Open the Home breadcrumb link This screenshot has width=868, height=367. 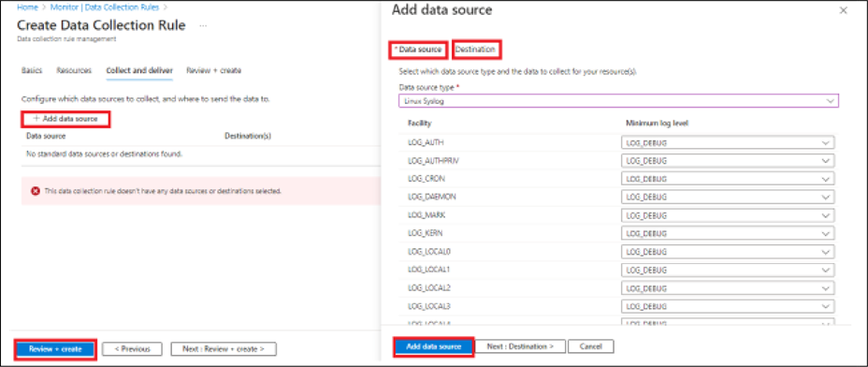27,7
